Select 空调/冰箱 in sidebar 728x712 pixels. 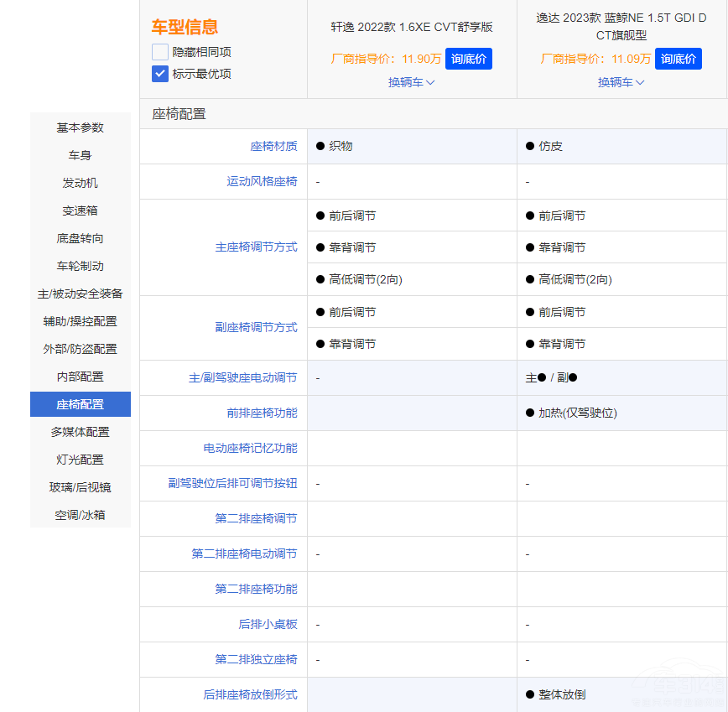coord(81,515)
